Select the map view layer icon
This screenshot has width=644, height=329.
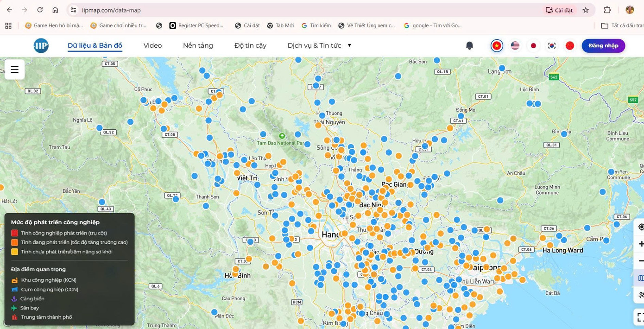click(641, 278)
